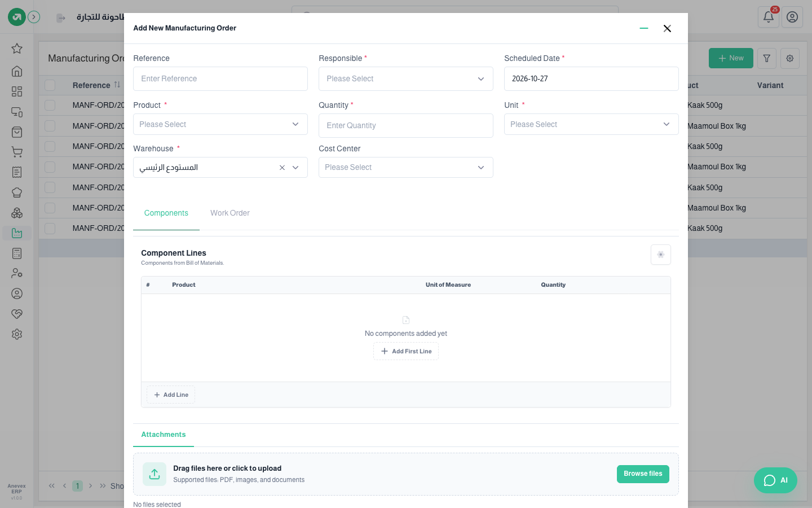812x508 pixels.
Task: Click the notifications bell icon
Action: (x=769, y=17)
